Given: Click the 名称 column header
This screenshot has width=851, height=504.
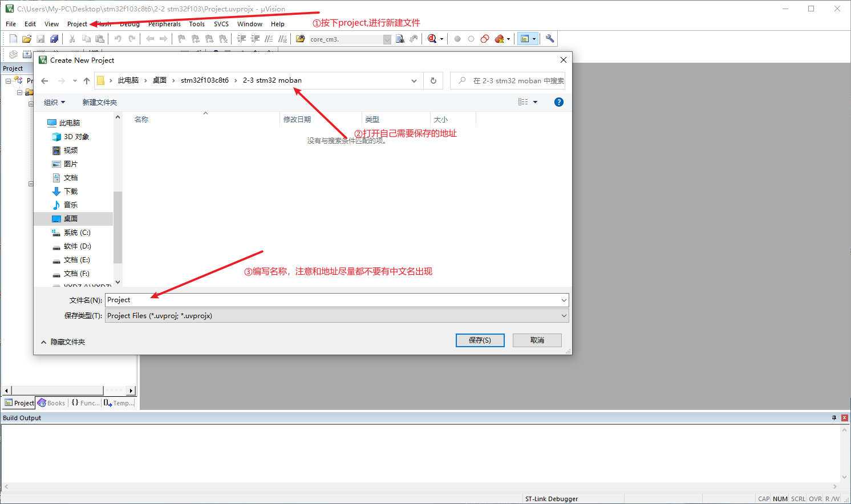Looking at the screenshot, I should click(x=141, y=119).
